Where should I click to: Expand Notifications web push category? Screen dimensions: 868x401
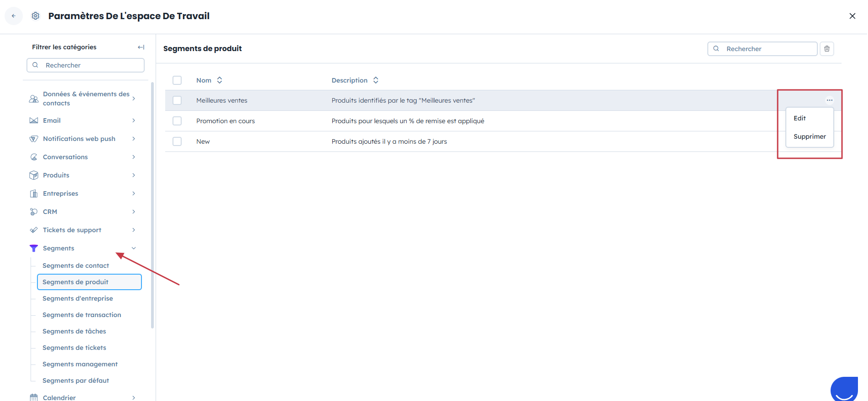tap(134, 139)
